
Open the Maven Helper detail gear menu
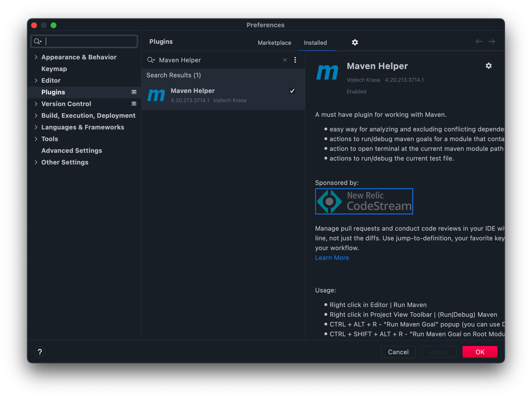coord(488,66)
